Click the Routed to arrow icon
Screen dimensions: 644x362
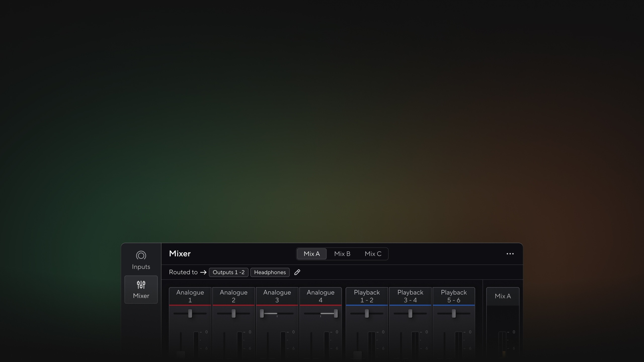pos(203,272)
